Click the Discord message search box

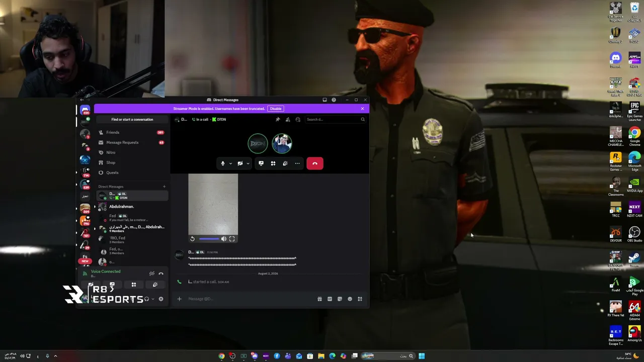(x=336, y=120)
